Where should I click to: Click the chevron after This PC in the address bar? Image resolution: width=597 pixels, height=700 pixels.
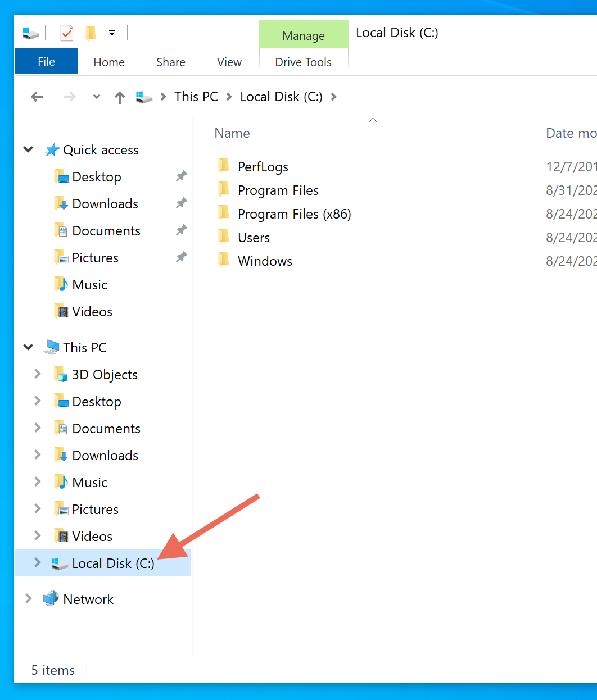(x=229, y=97)
